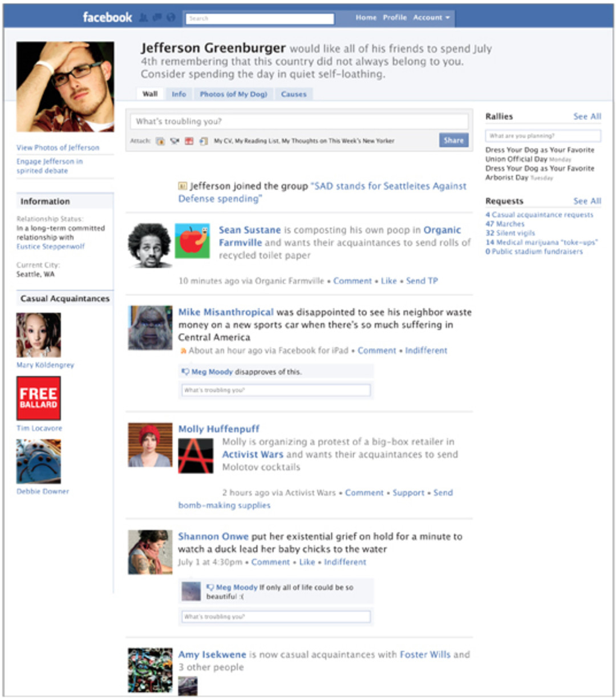Click Like on Sean Sustane's post

click(389, 281)
